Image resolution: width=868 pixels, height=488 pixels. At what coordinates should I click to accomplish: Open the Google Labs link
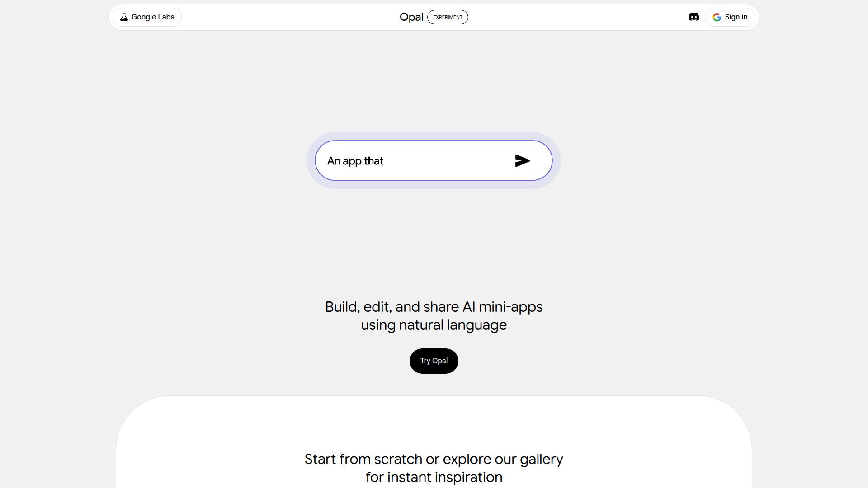pyautogui.click(x=152, y=17)
